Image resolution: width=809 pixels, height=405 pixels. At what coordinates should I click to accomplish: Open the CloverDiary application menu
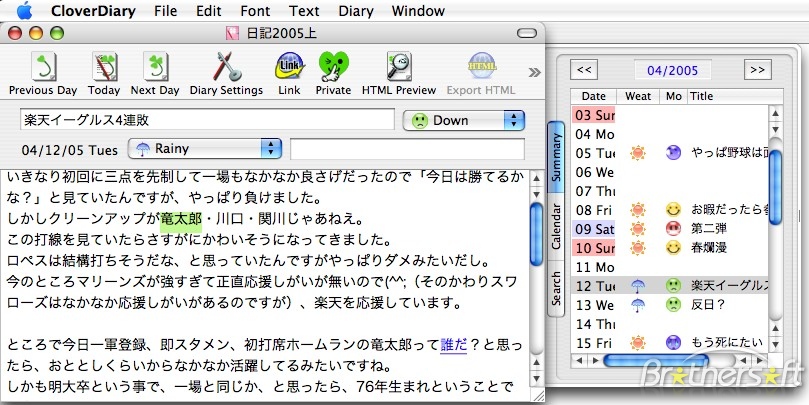(x=94, y=11)
